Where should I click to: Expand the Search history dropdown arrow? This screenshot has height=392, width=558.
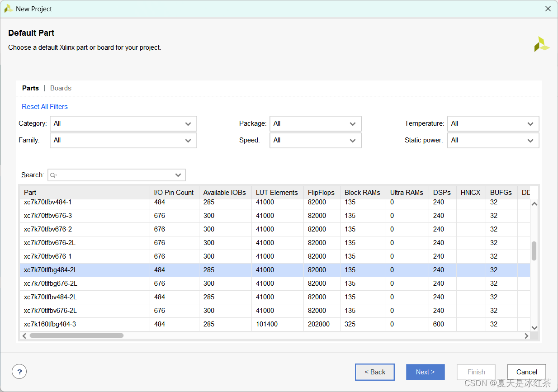178,175
